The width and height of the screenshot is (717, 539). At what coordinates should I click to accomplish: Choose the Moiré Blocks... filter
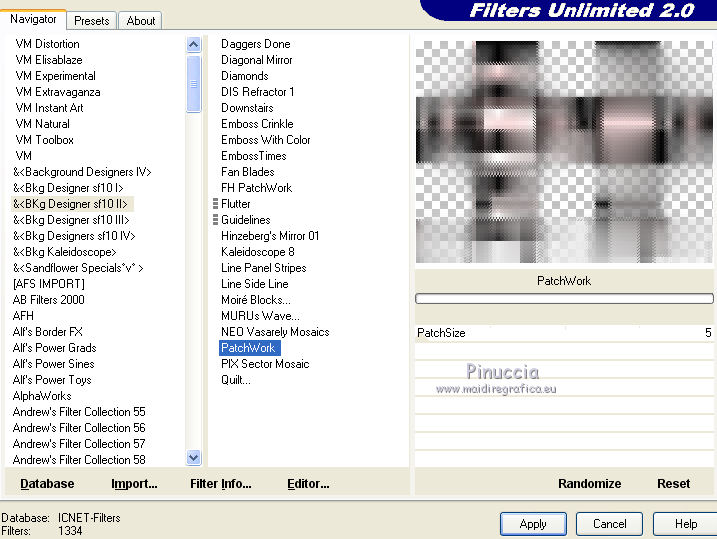(x=256, y=300)
